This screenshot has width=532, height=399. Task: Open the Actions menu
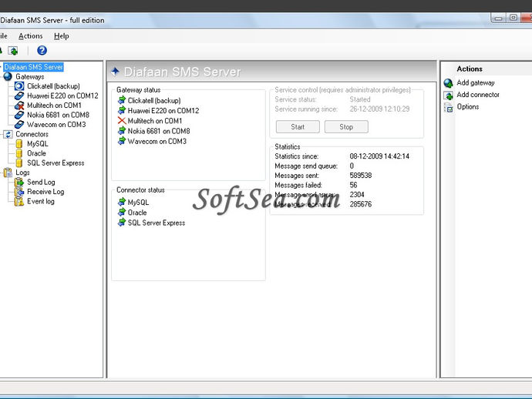[31, 36]
